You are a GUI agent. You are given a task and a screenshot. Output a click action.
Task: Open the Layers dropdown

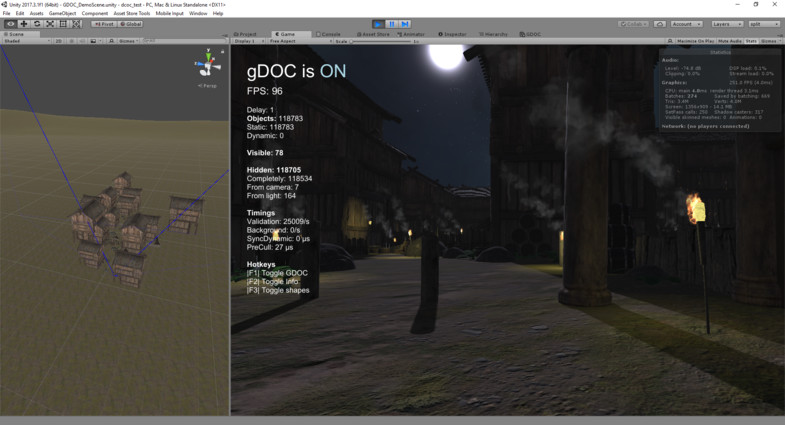[726, 24]
